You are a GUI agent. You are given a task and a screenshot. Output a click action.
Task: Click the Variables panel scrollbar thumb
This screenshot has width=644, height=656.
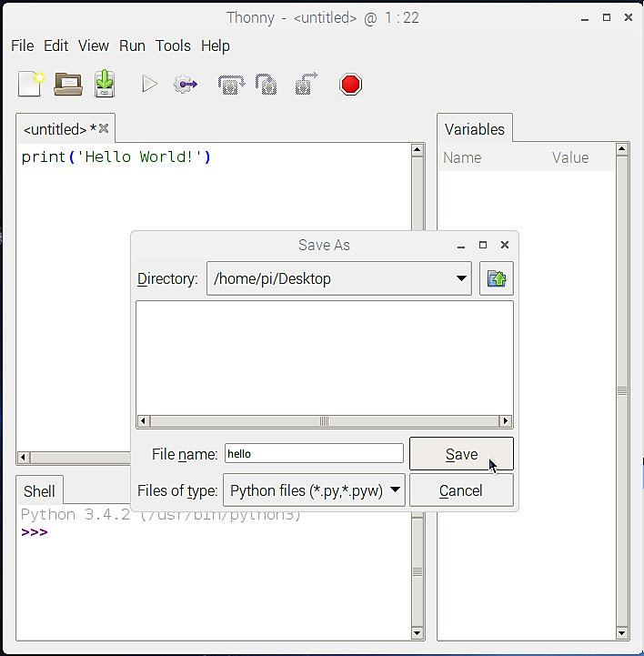(622, 390)
